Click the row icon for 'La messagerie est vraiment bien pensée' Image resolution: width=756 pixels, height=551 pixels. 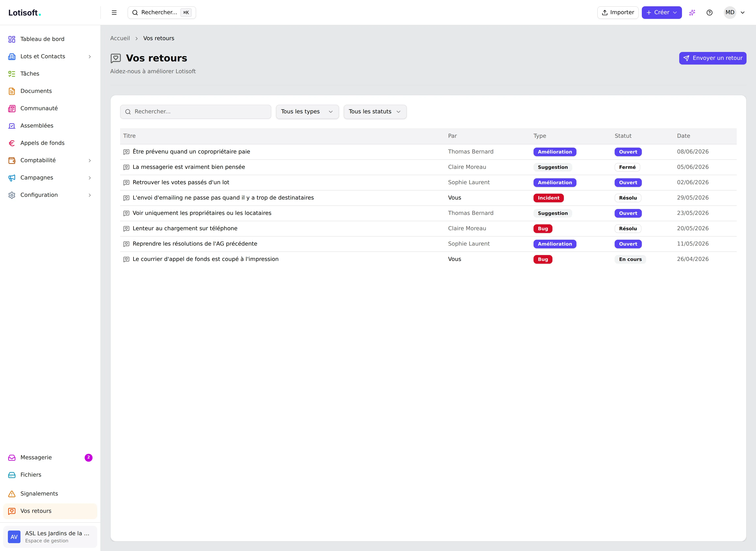[x=126, y=167]
